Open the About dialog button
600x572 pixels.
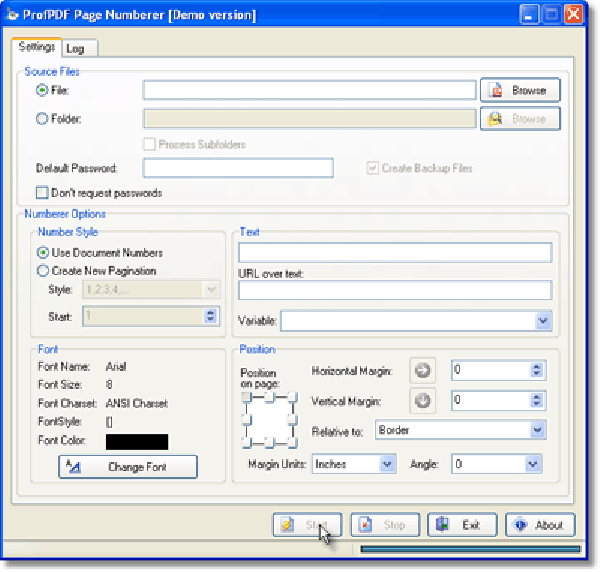click(540, 525)
